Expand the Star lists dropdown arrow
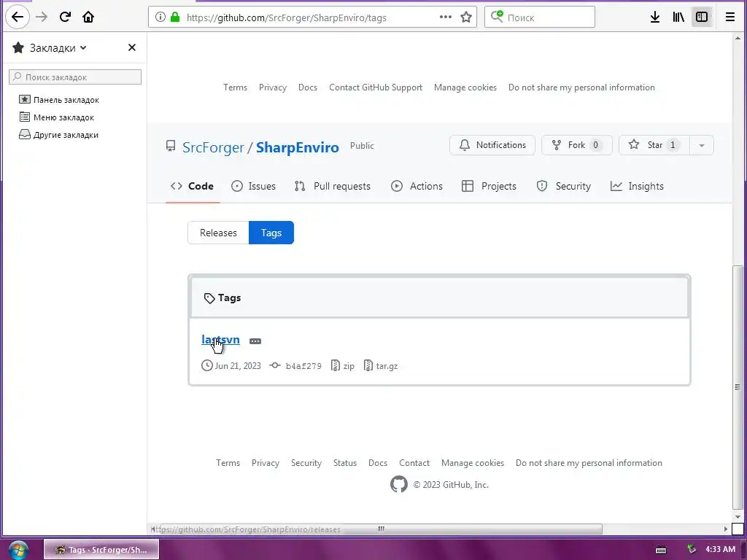The height and width of the screenshot is (560, 747). [702, 145]
